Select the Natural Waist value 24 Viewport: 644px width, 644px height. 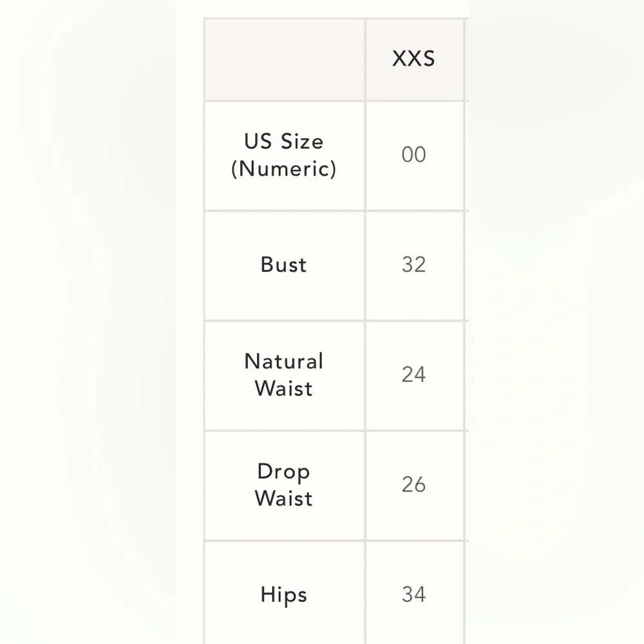point(413,375)
